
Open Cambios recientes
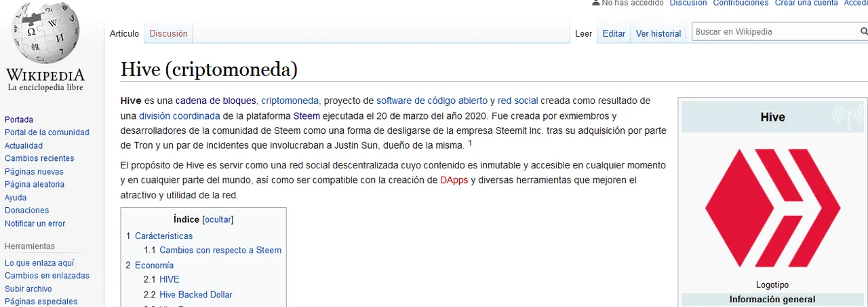(x=39, y=158)
